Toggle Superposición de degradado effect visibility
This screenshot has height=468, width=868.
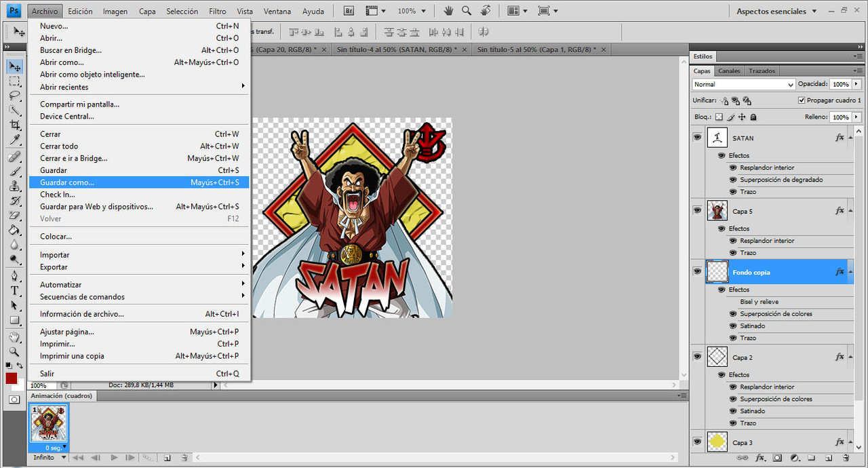(733, 180)
